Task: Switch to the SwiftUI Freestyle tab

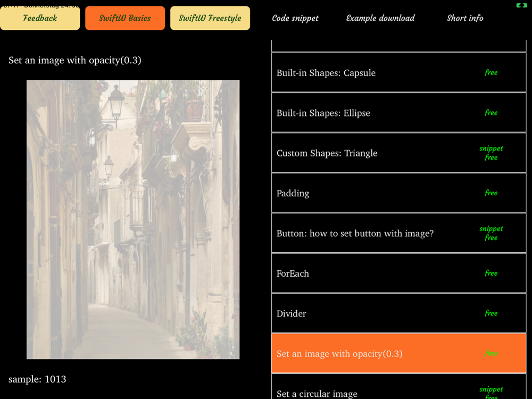Action: click(x=210, y=18)
